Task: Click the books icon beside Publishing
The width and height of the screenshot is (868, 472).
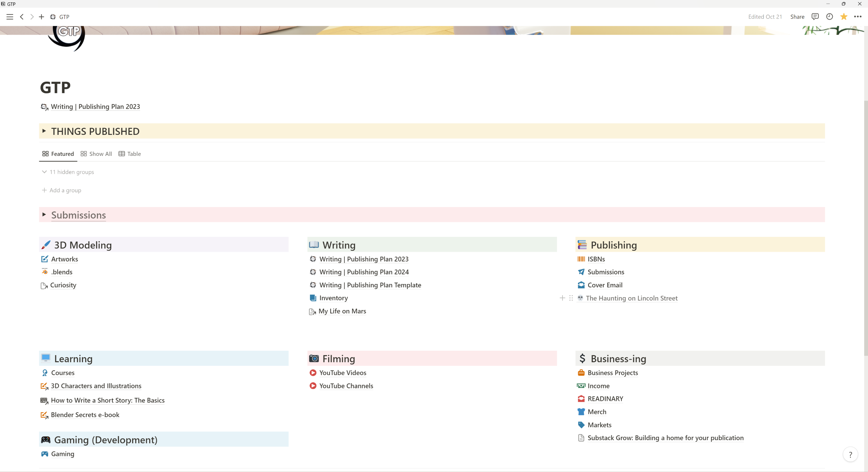Action: 582,245
